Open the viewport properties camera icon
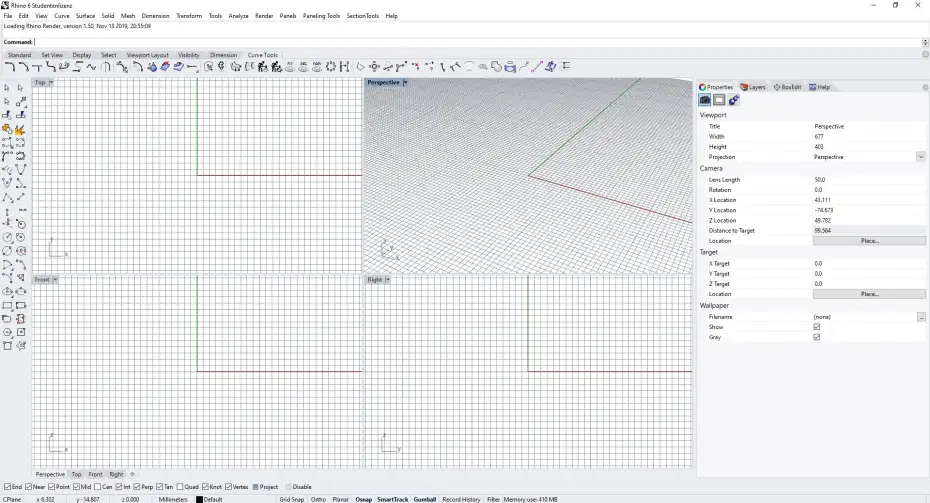The image size is (930, 503). pos(705,100)
